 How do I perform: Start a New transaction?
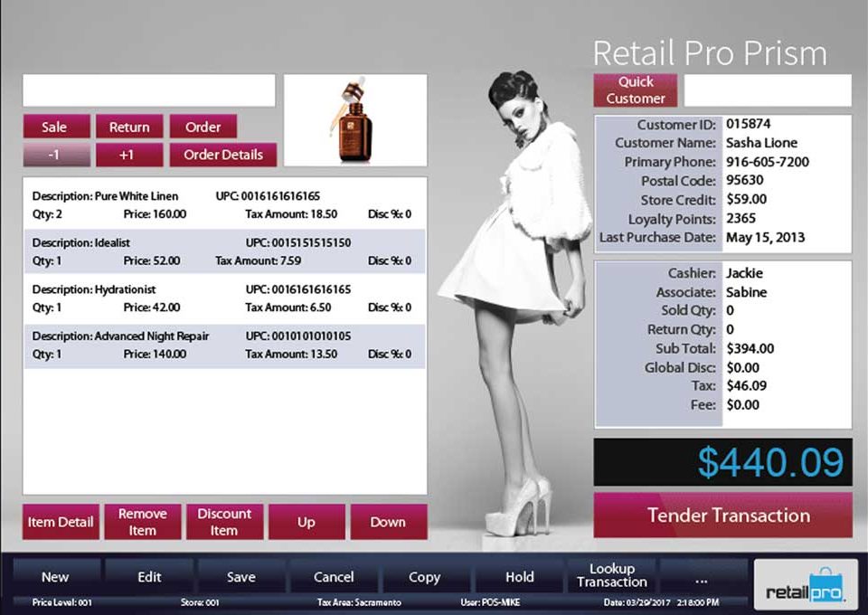(x=56, y=577)
